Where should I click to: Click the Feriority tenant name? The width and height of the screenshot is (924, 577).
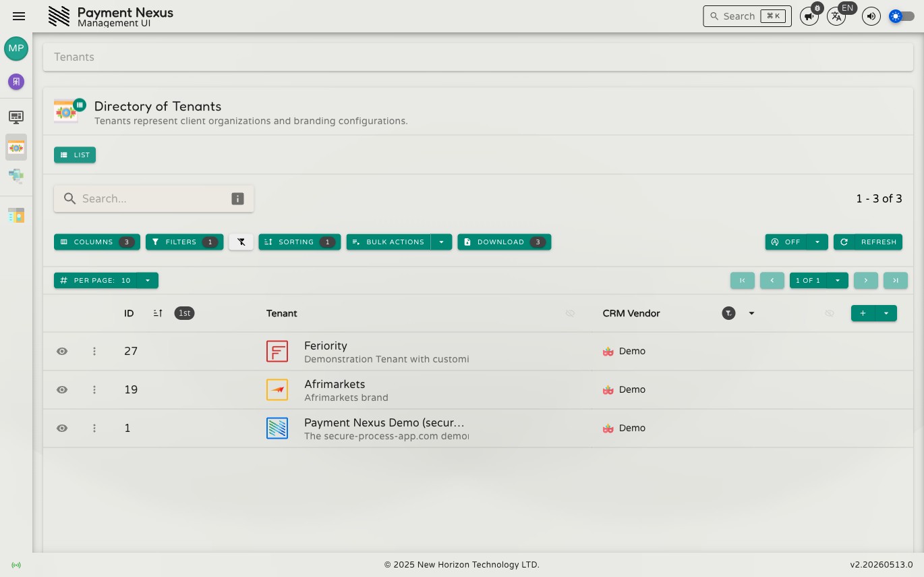[x=326, y=346]
